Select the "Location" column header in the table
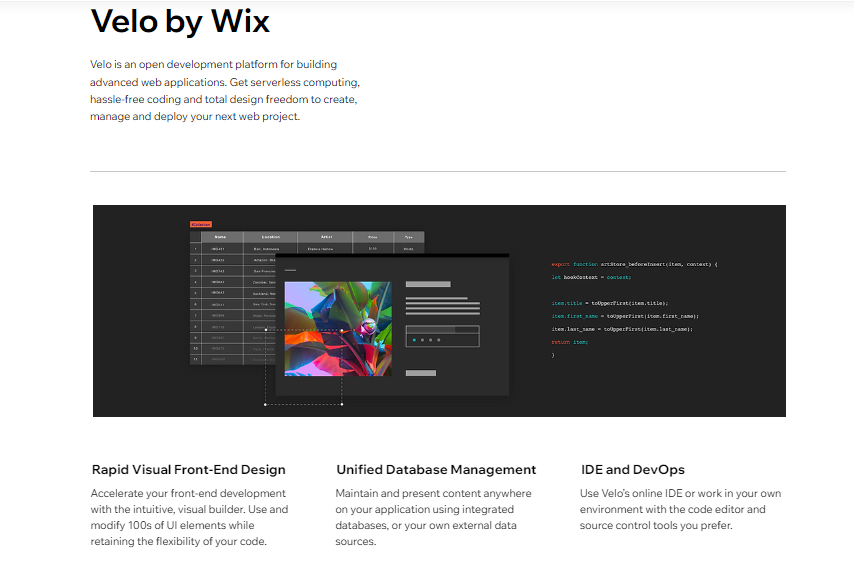Screen dimensions: 854x580 [270, 237]
